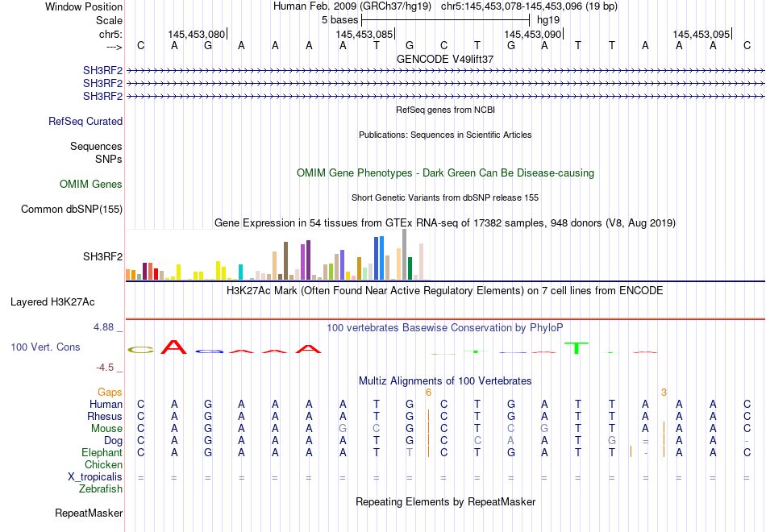
Task: Open Publications: Sequences in Scientific Articles title
Action: coord(445,135)
